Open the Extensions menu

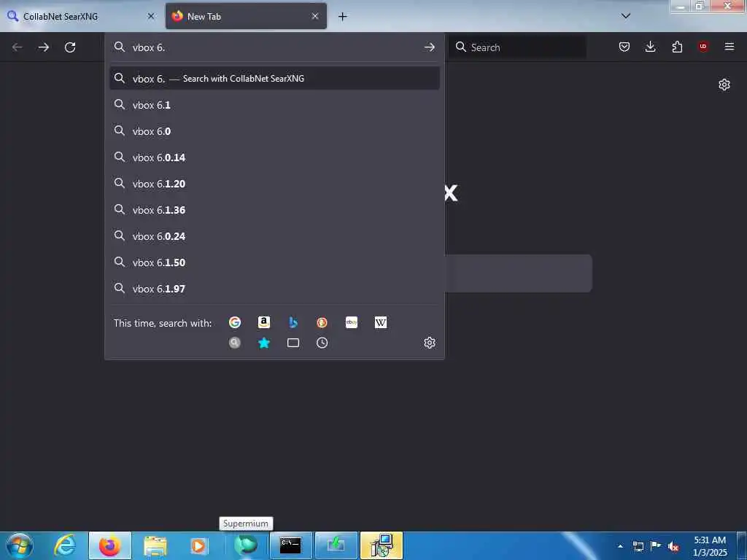[677, 47]
